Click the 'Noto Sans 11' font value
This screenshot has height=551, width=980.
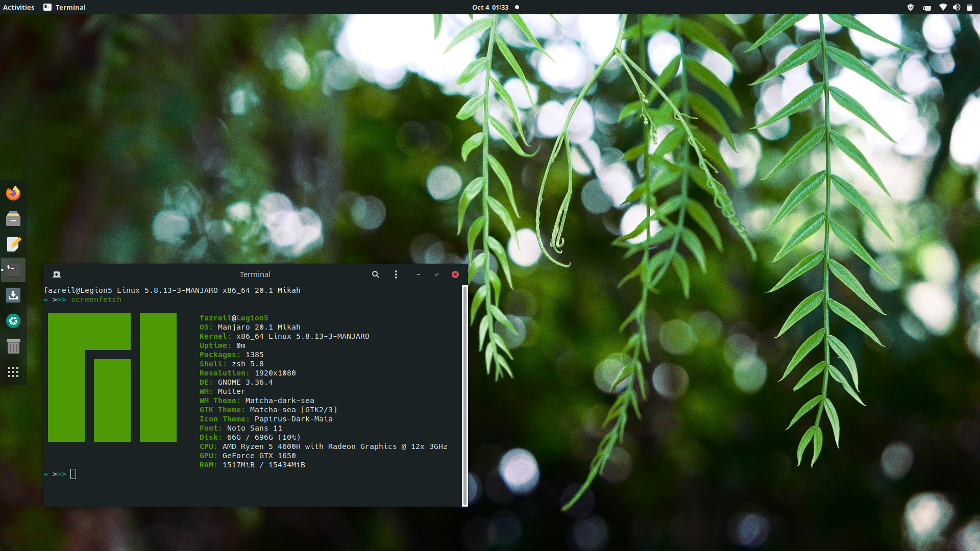[254, 428]
